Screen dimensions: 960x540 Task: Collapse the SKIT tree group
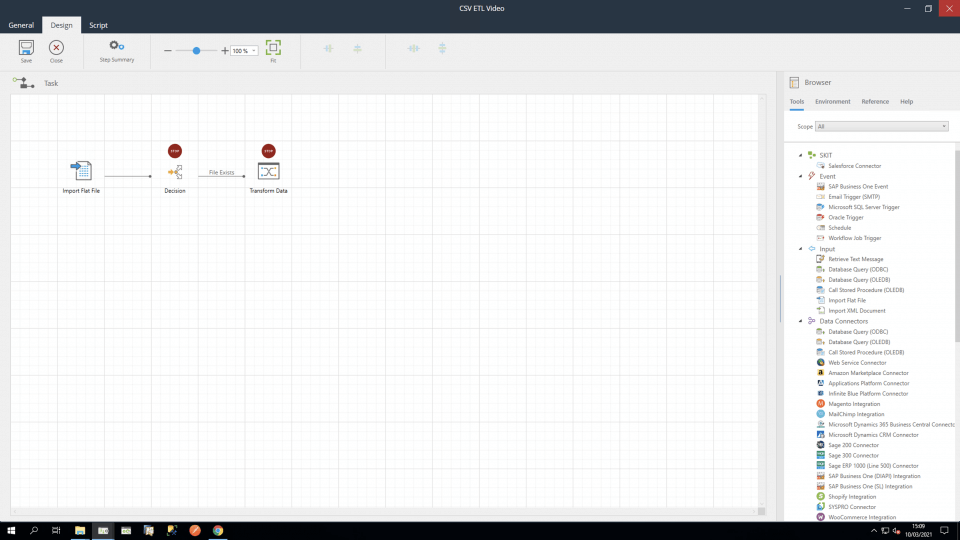point(800,155)
